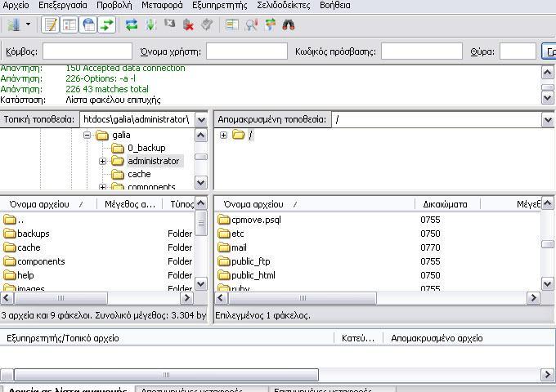
Task: Click local tree scroll down arrow
Action: click(201, 183)
